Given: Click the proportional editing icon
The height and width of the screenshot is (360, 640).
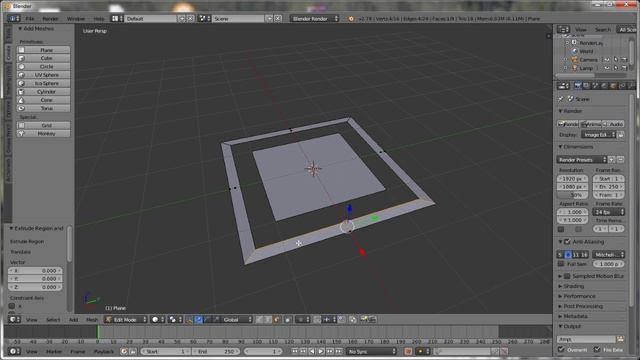Looking at the screenshot, I should coord(301,320).
